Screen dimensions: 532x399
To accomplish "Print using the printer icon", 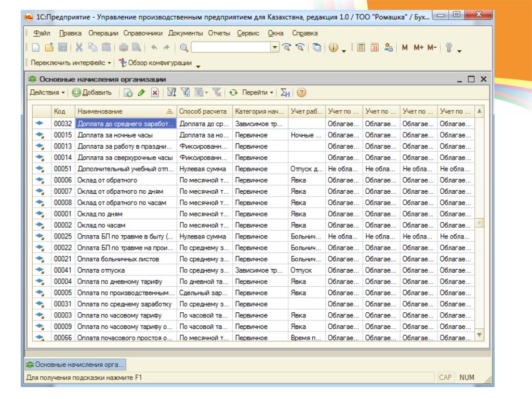I will click(x=124, y=47).
